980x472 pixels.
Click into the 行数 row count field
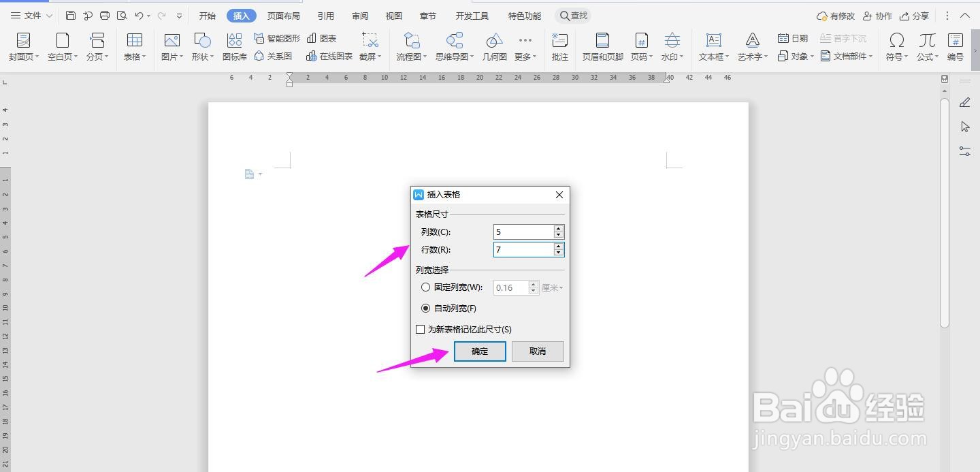point(523,250)
